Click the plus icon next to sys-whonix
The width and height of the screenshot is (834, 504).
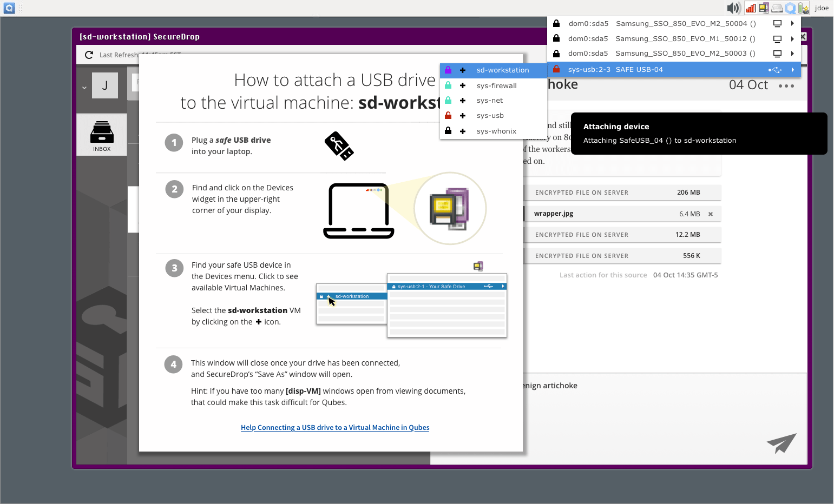coord(463,131)
